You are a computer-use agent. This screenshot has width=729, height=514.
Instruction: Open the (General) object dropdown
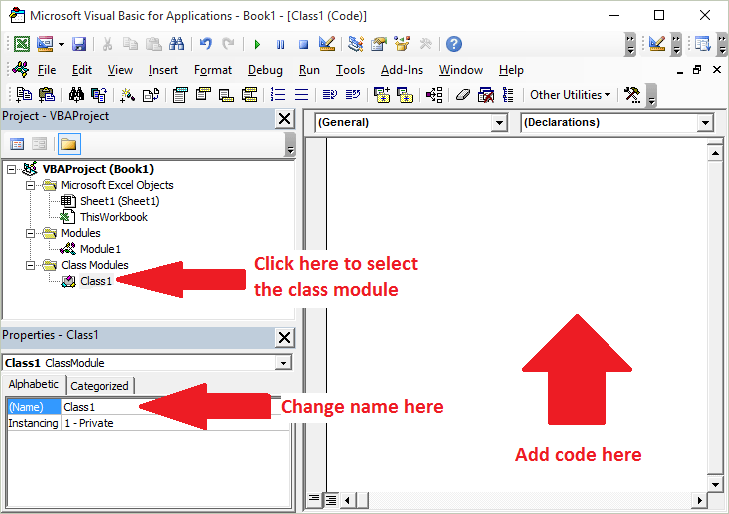pos(499,123)
